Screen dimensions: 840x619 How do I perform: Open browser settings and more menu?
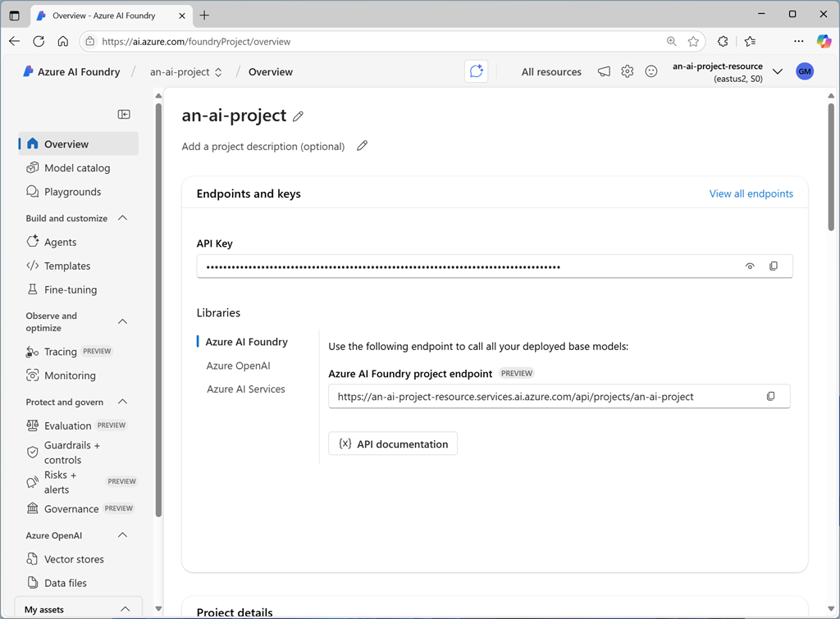tap(799, 41)
